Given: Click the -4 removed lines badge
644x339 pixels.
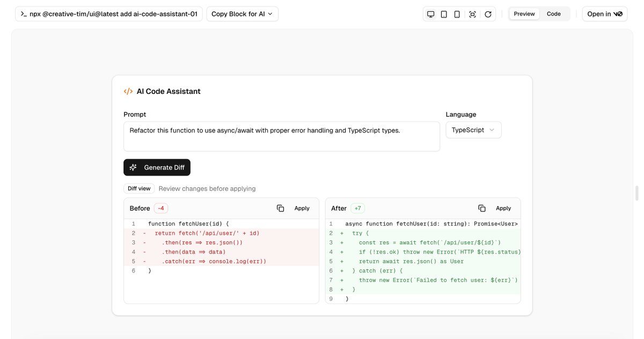Looking at the screenshot, I should [161, 208].
